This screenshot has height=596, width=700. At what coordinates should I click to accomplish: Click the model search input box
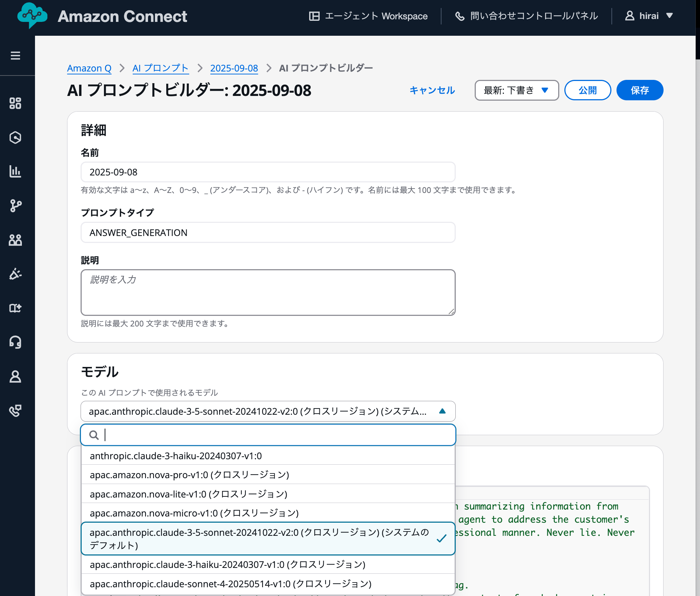point(268,435)
